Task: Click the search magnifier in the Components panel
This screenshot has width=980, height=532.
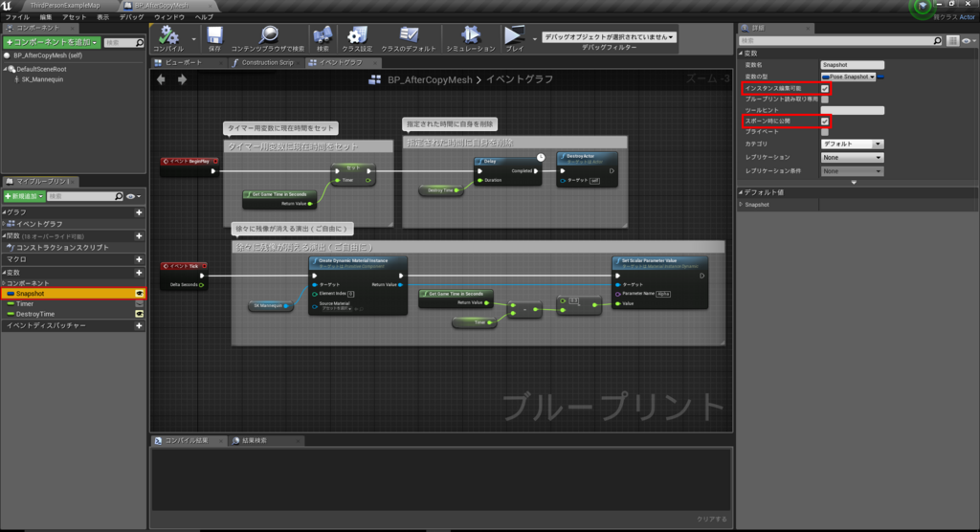Action: (x=140, y=42)
